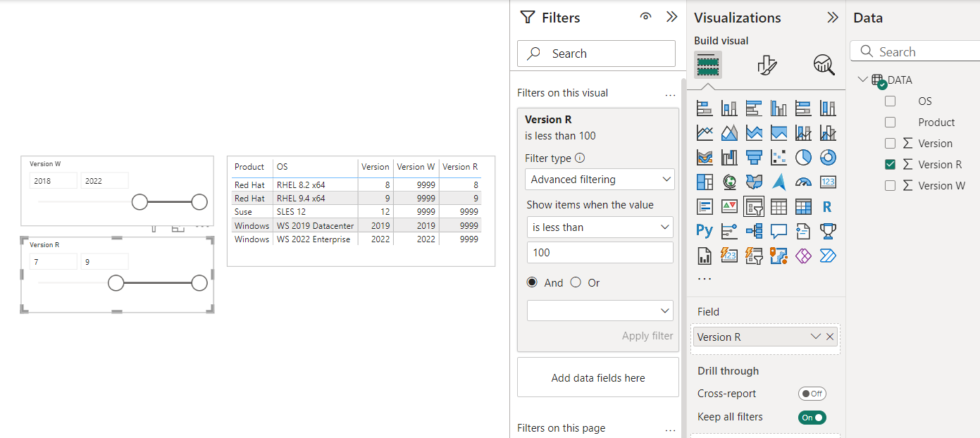This screenshot has height=438, width=980.
Task: Select the Filled map visual
Action: coord(754,182)
